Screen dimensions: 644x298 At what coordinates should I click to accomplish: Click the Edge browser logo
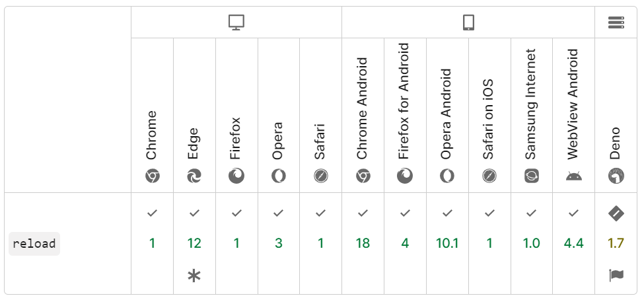coord(194,176)
